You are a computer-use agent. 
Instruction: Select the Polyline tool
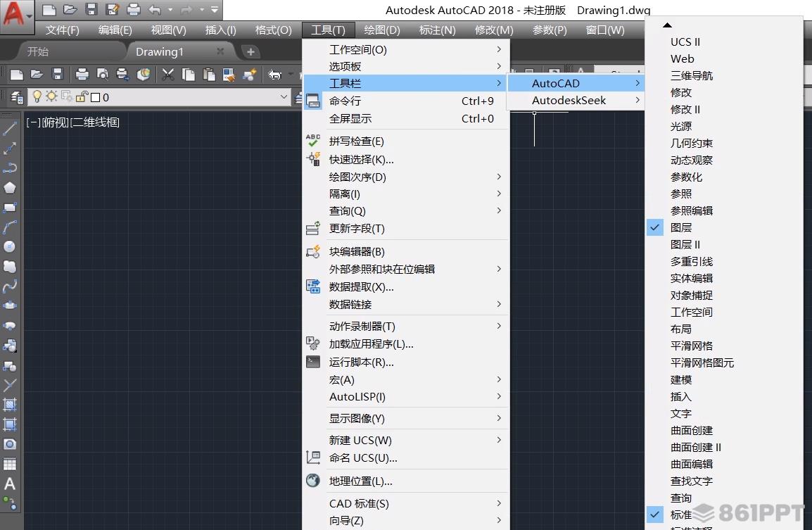[x=10, y=168]
